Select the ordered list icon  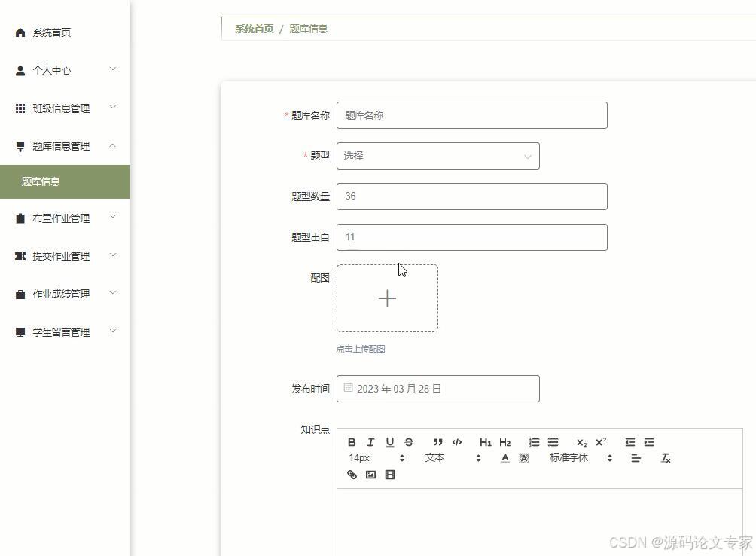[534, 442]
